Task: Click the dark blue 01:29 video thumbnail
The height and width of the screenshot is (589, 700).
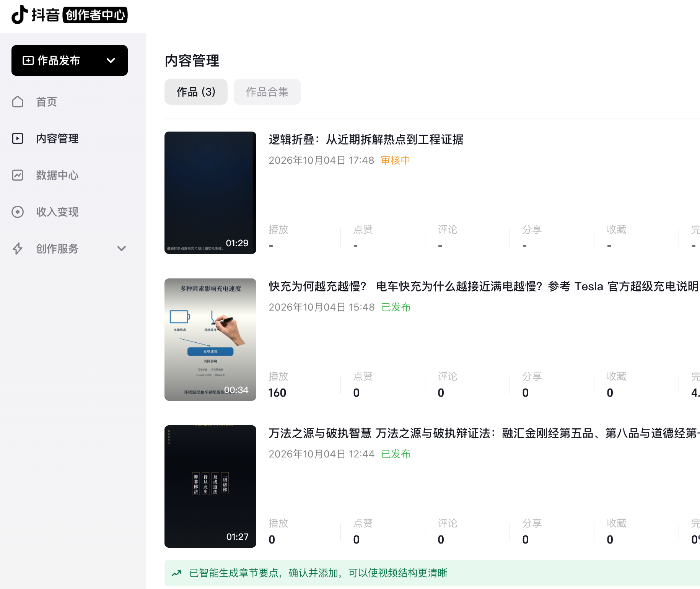Action: pos(210,193)
